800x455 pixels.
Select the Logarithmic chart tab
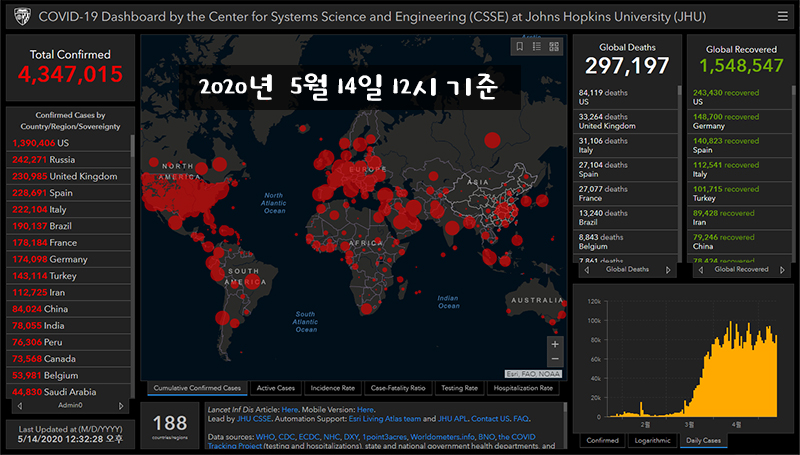tap(653, 441)
